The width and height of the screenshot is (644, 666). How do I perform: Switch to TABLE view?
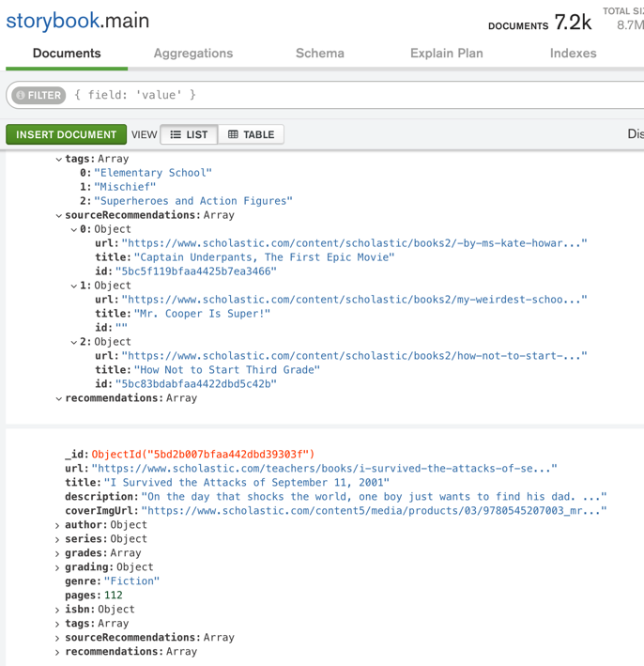pyautogui.click(x=251, y=134)
